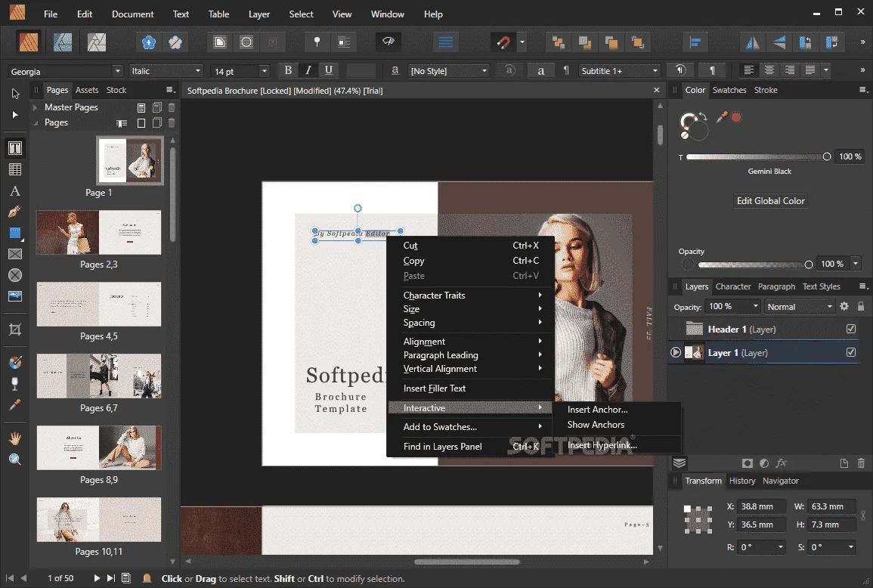Select the Fill tool
Screen dimensions: 873x588
tap(15, 362)
